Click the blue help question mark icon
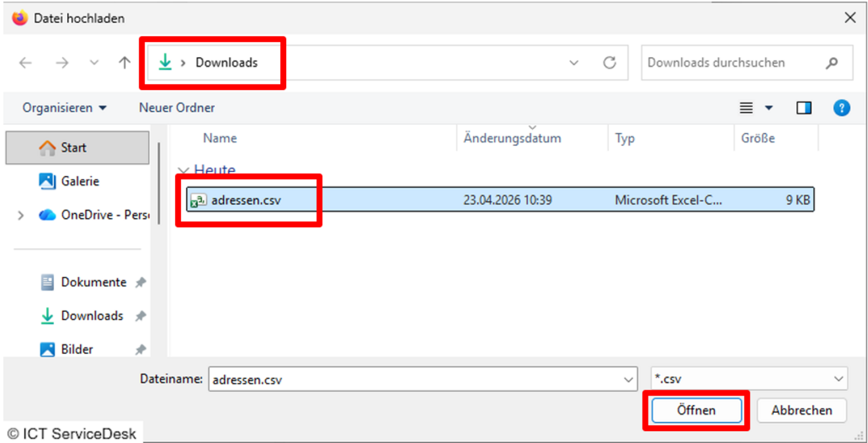The height and width of the screenshot is (443, 868). point(841,108)
